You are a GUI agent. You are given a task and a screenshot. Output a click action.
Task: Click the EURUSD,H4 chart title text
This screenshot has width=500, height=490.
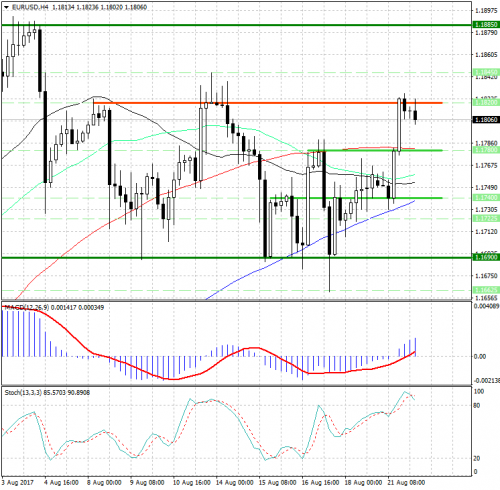30,7
